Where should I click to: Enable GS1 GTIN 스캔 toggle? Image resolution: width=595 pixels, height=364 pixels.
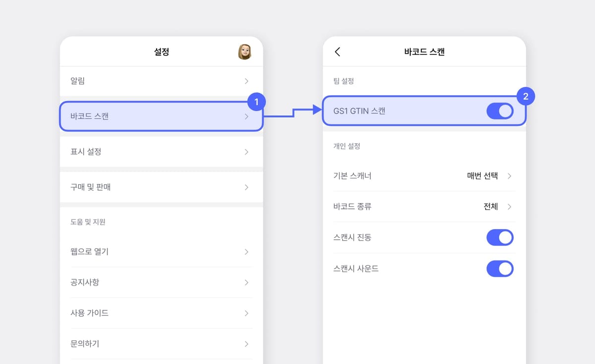(499, 111)
